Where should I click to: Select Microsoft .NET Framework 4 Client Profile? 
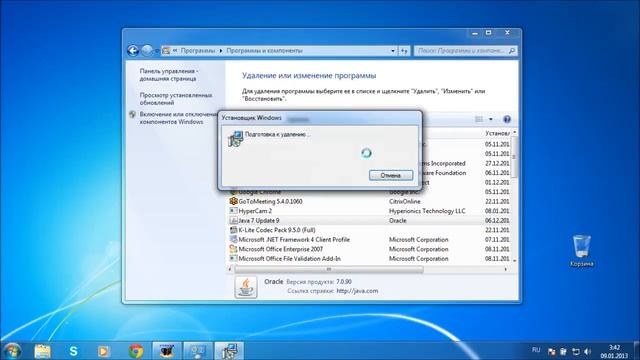pos(369,240)
